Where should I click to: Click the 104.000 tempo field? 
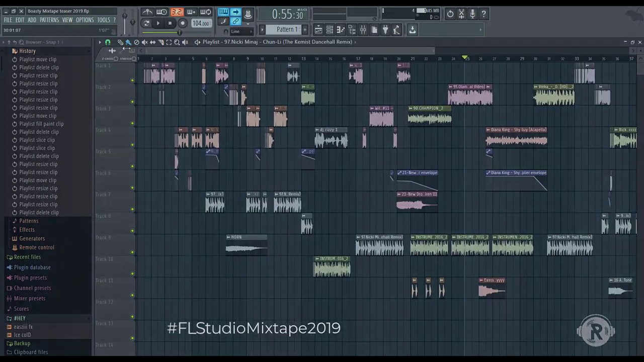[201, 23]
